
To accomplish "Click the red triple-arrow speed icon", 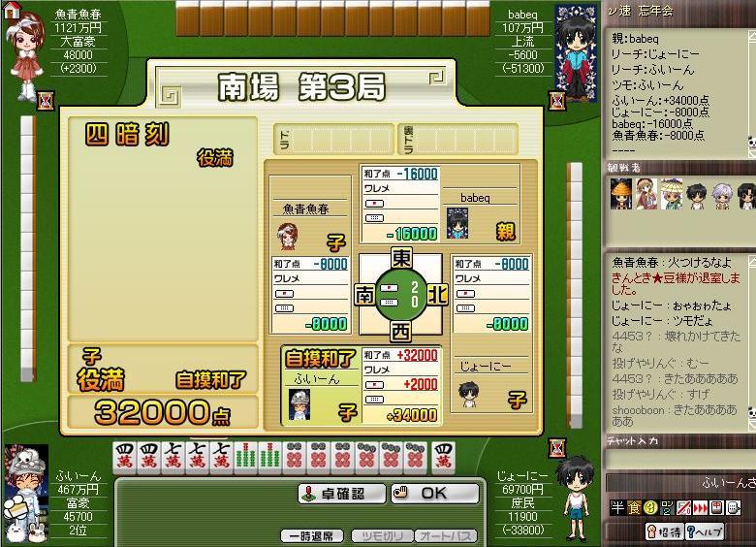I will coord(700,507).
